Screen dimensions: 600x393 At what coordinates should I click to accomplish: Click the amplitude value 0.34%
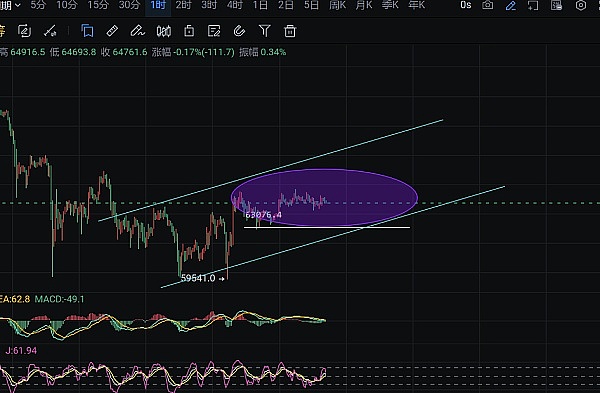(x=273, y=52)
